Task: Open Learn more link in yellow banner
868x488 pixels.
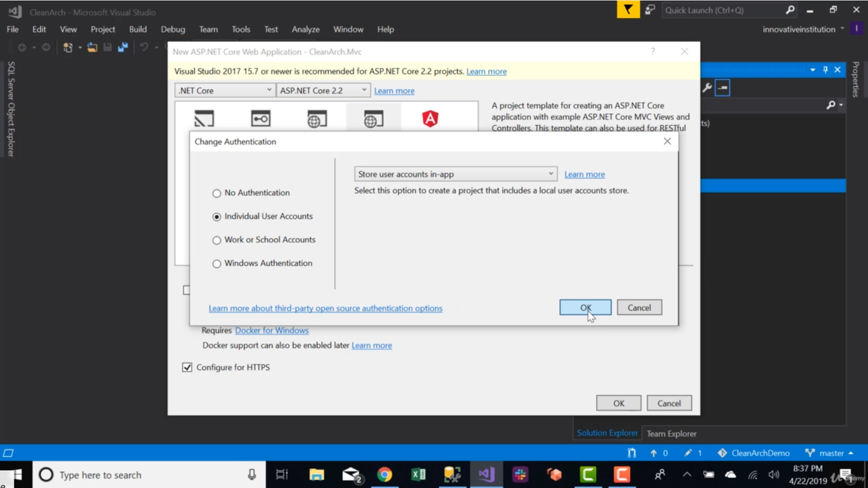Action: pyautogui.click(x=487, y=72)
